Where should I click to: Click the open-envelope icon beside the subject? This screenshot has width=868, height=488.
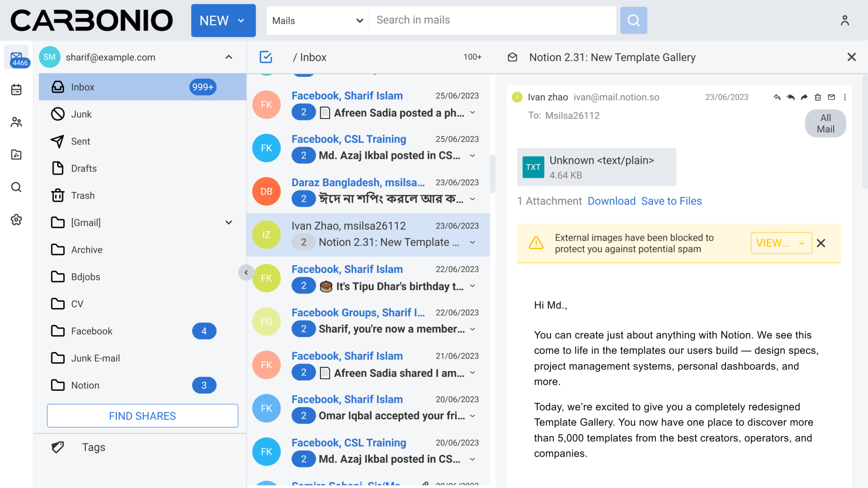[512, 57]
